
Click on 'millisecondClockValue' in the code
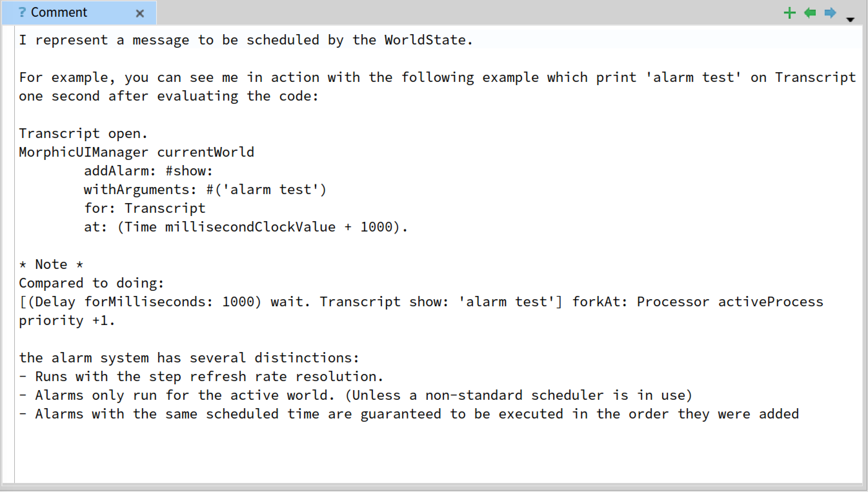pyautogui.click(x=250, y=227)
